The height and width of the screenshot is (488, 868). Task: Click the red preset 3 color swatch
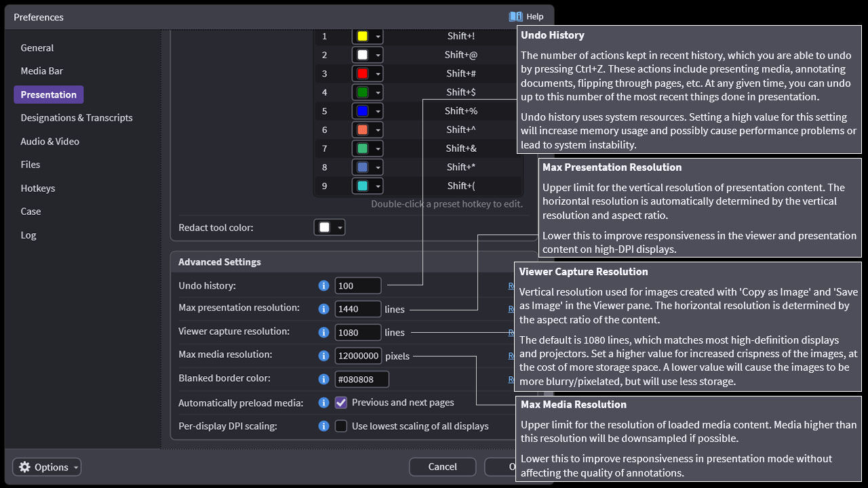[362, 74]
